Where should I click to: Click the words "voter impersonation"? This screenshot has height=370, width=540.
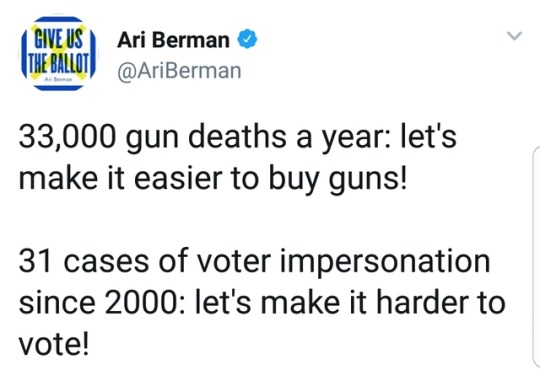[343, 263]
